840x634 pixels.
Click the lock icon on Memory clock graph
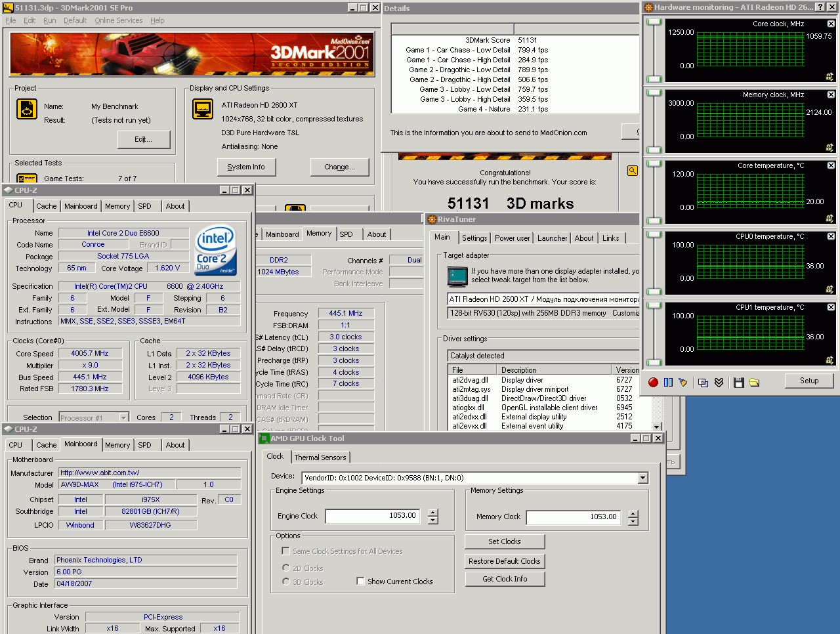pos(829,148)
